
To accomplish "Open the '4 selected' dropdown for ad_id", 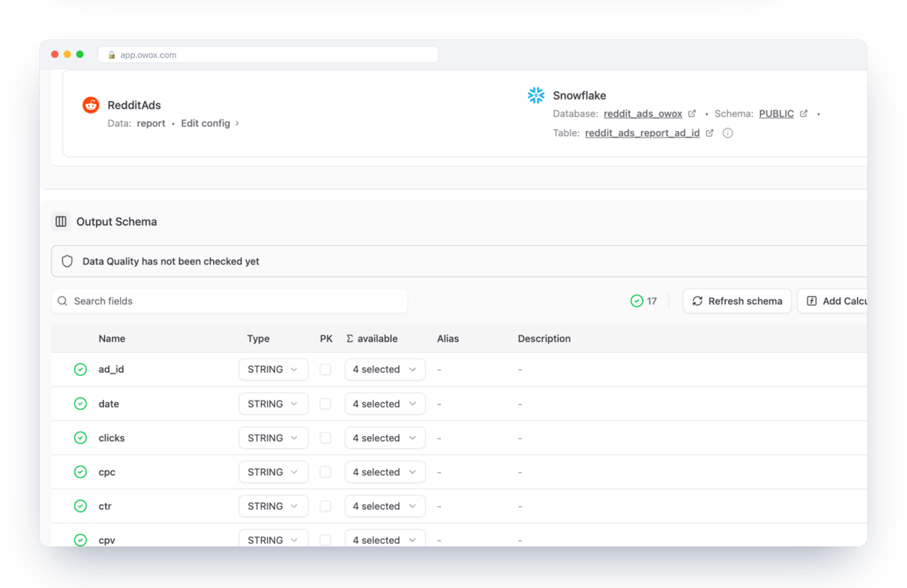I will click(x=385, y=370).
